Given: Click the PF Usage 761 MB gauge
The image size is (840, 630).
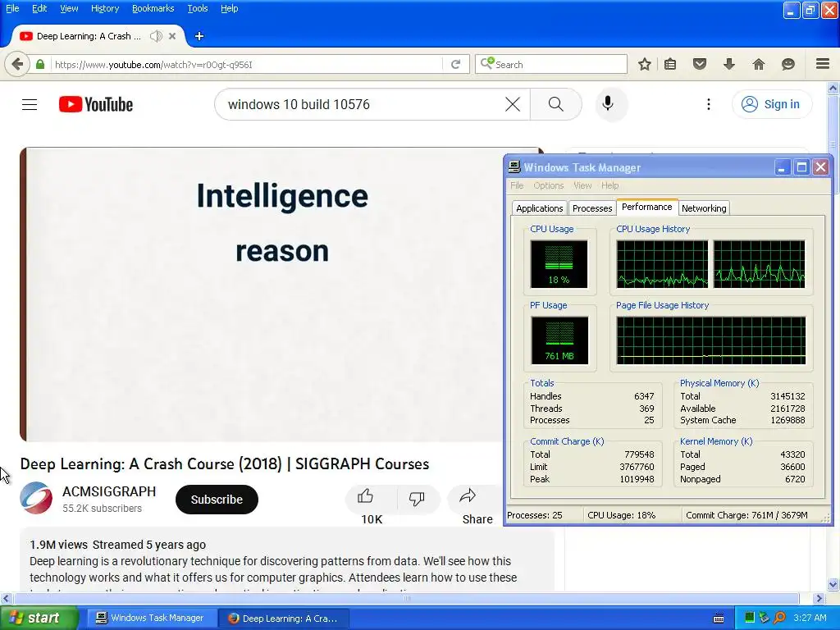Looking at the screenshot, I should 559,340.
